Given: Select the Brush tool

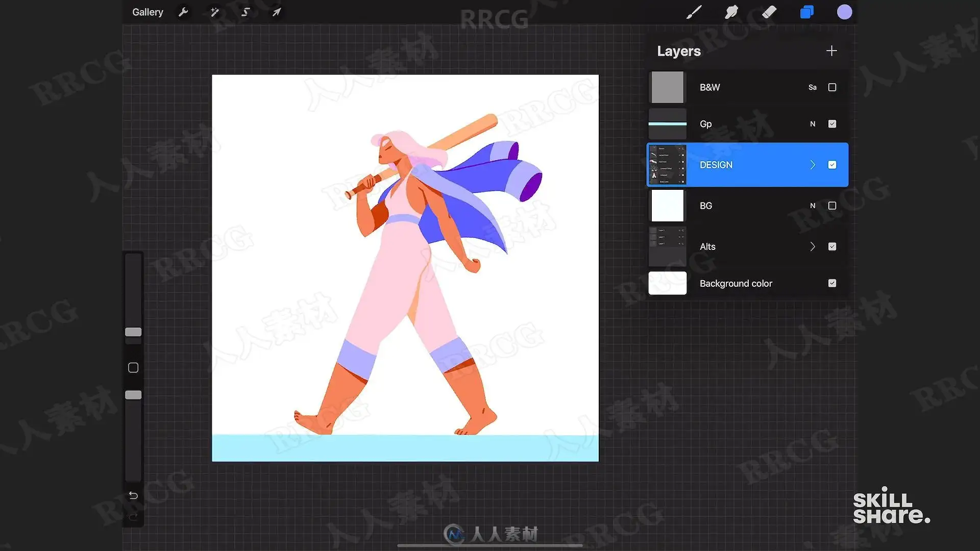Looking at the screenshot, I should pyautogui.click(x=694, y=12).
